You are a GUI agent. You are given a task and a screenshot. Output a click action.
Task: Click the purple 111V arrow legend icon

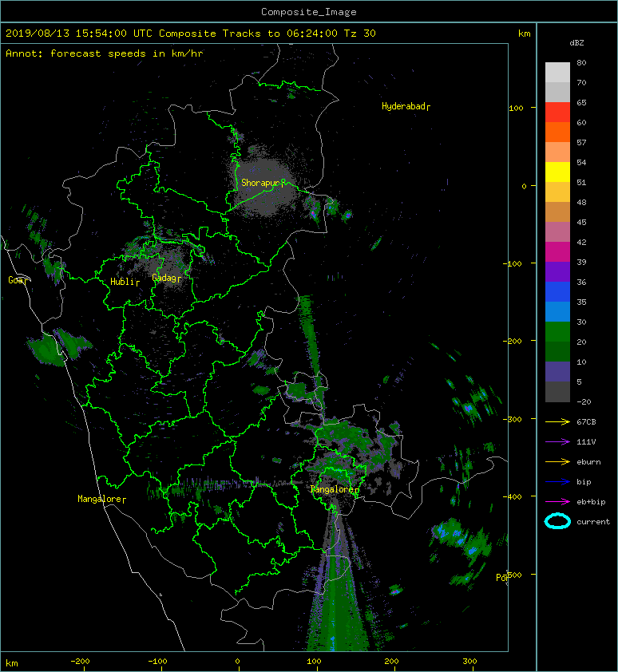(557, 442)
